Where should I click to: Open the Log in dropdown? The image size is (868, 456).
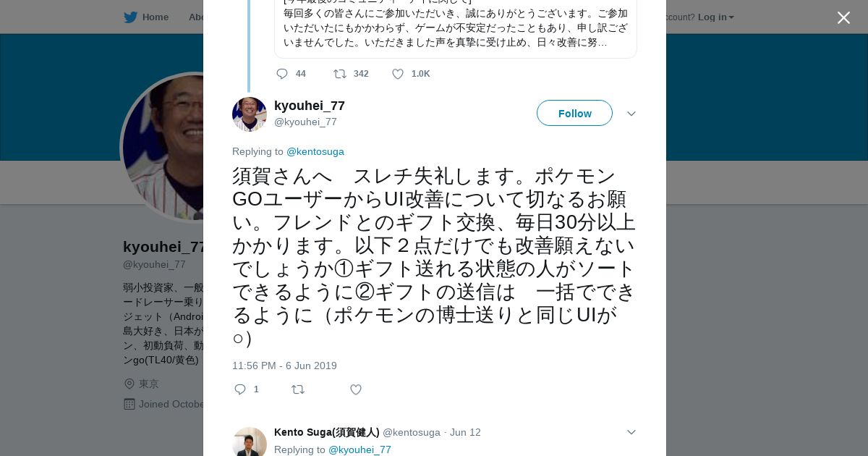coord(715,17)
